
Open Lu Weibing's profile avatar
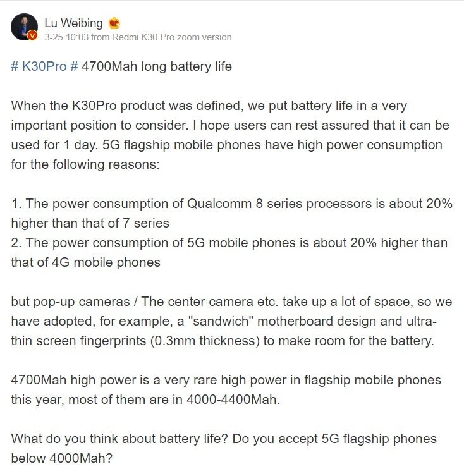[x=24, y=27]
